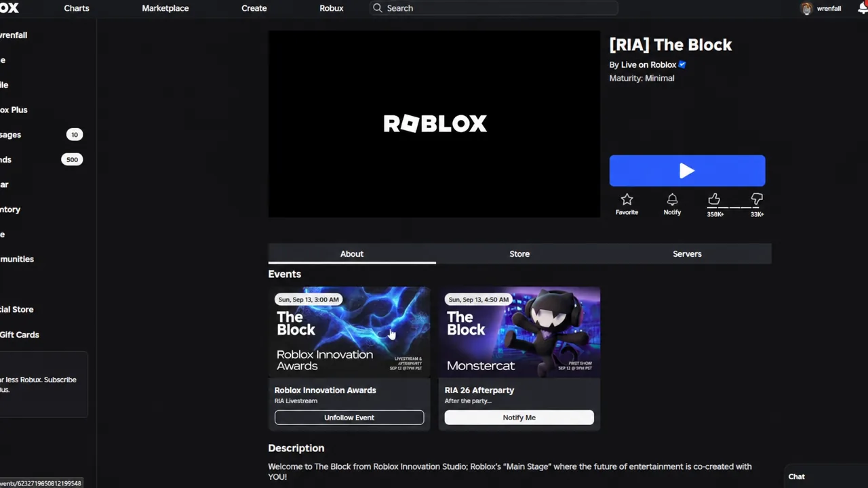Click the 'Sun, Sep 13, 3:00 AM' date badge
The height and width of the screenshot is (488, 868).
click(309, 300)
